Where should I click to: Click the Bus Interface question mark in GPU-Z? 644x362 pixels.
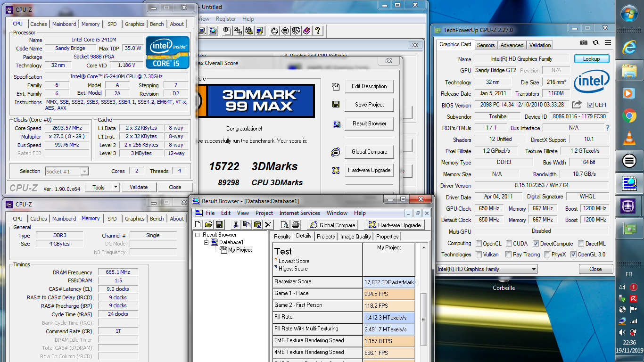pyautogui.click(x=608, y=128)
